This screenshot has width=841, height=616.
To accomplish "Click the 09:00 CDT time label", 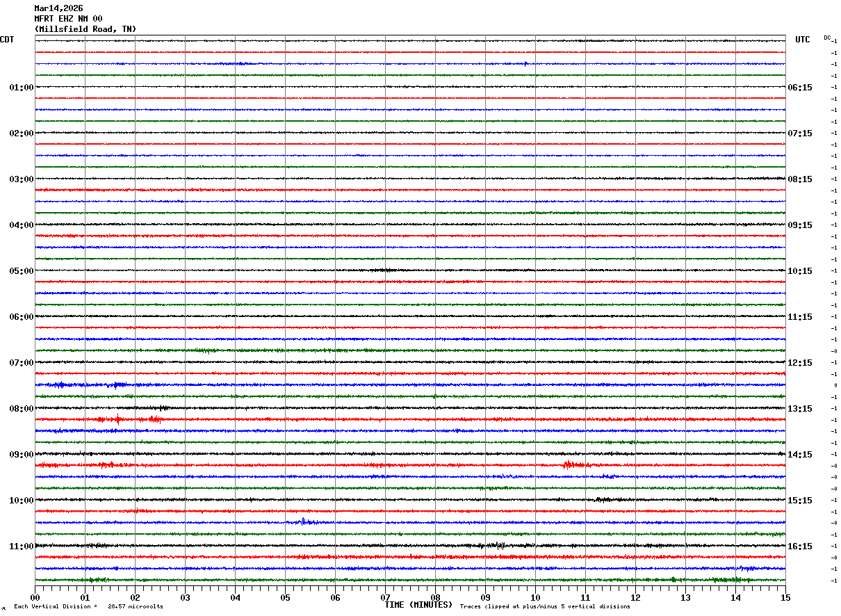I will click(22, 455).
